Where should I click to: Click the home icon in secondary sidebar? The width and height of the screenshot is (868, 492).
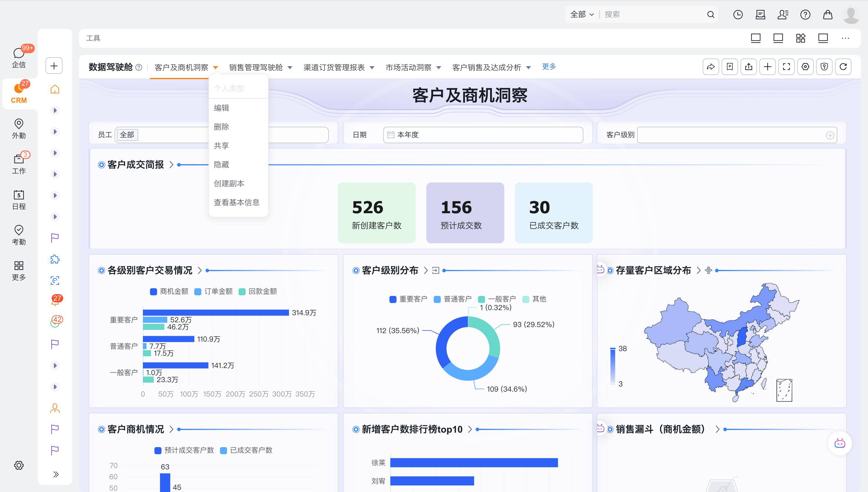pos(55,89)
